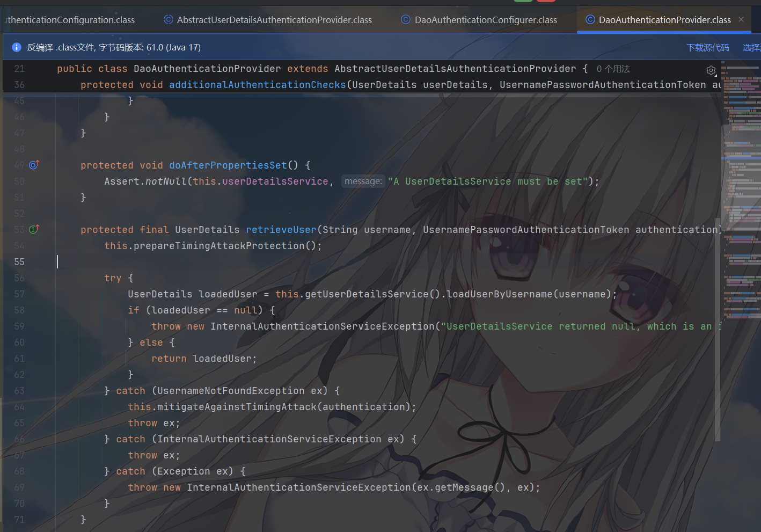Click the implements gutter icon on line 53
Viewport: 761px width, 532px height.
[34, 229]
